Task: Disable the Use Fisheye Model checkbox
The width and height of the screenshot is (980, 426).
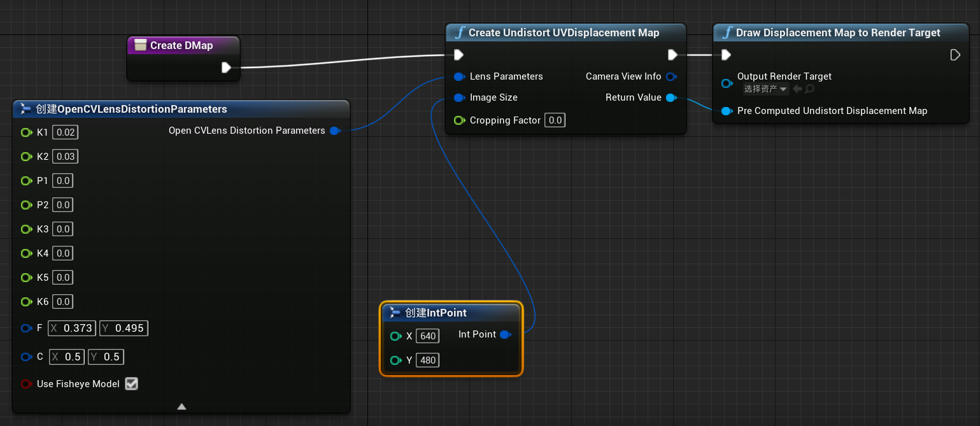Action: (x=131, y=383)
